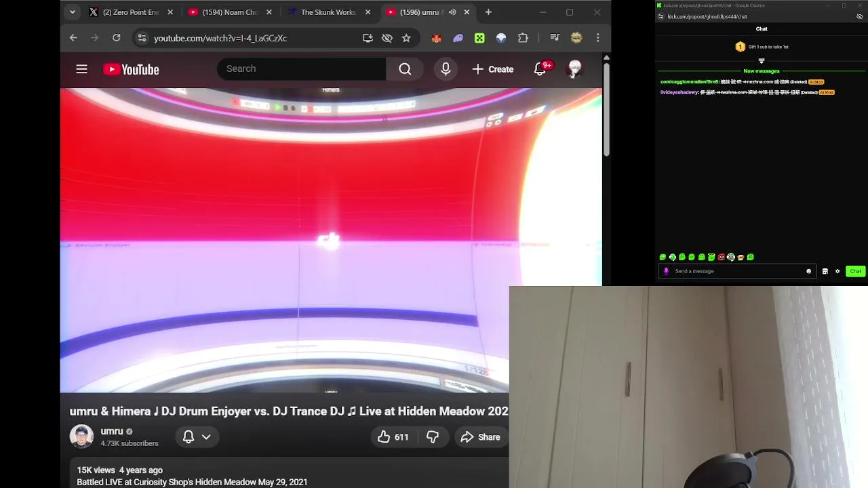Open the Chrome profile avatar
868x488 pixels.
576,38
